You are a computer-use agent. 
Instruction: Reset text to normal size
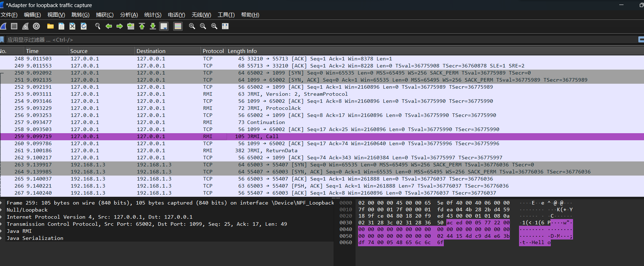[214, 26]
